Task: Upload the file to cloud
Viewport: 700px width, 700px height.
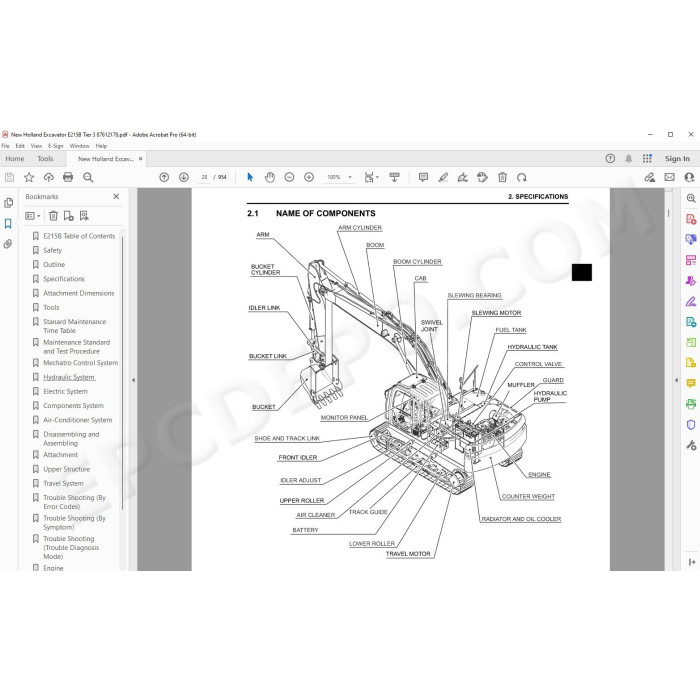Action: pyautogui.click(x=49, y=177)
